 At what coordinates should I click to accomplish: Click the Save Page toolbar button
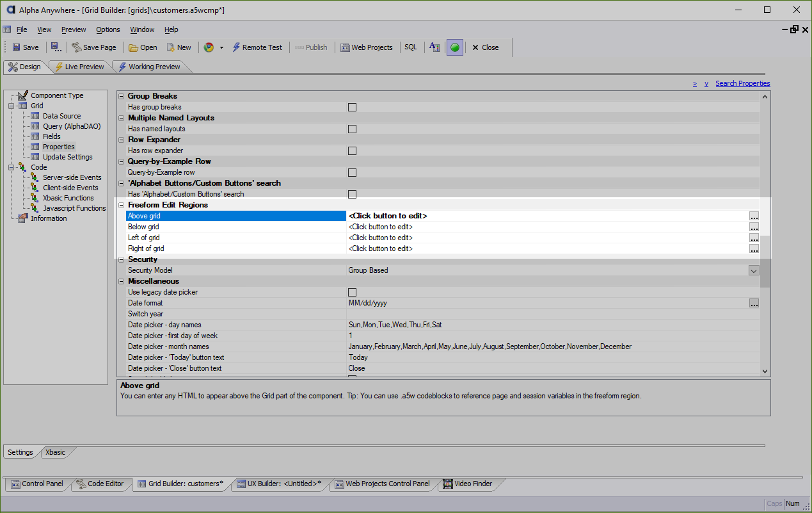tap(93, 47)
